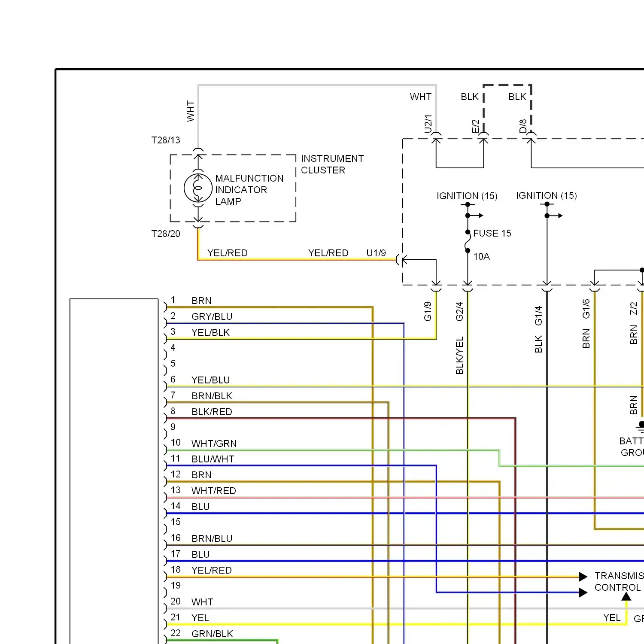Select the vertical BLK/YEL wire label
644x644 pixels.
point(459,355)
